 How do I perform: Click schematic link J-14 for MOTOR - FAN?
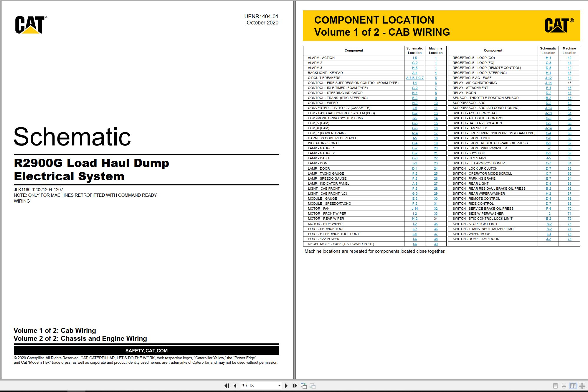click(415, 209)
